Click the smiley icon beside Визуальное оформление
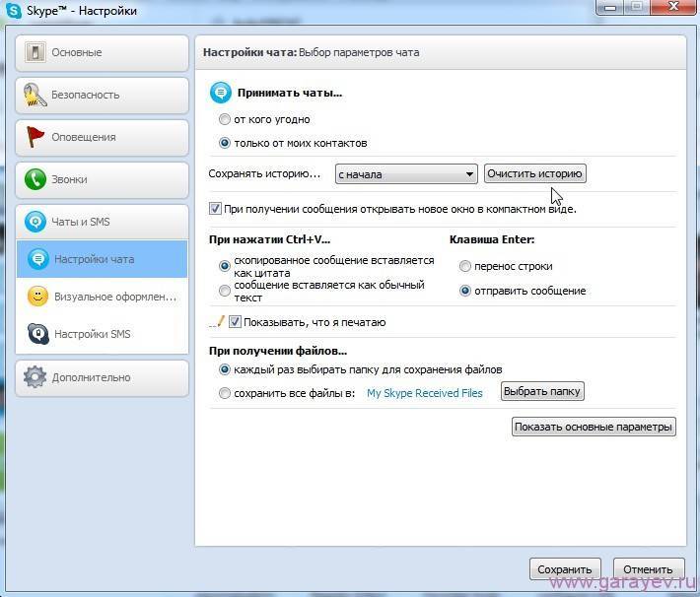 [37, 297]
